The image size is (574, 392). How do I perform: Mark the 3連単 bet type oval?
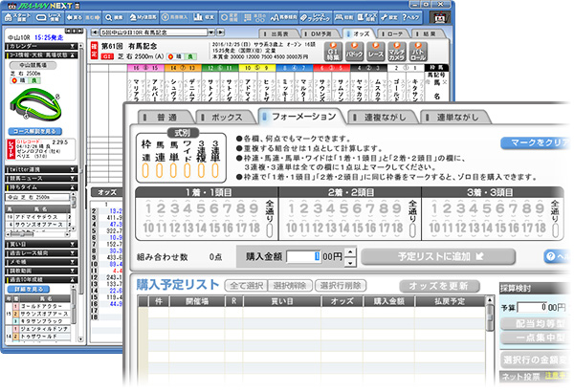pyautogui.click(x=215, y=170)
